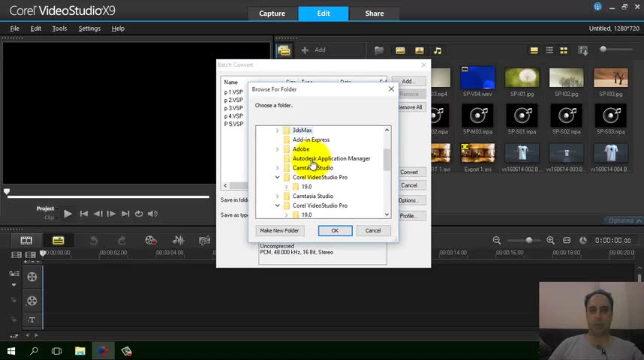
Task: Cancel the Browse For Folder dialog
Action: click(x=373, y=231)
